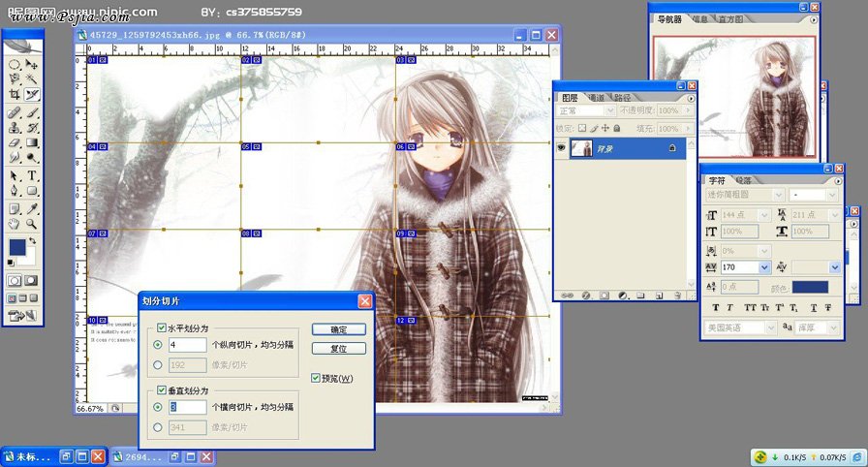Reset to default black and white colors
The height and width of the screenshot is (467, 868).
click(x=11, y=263)
